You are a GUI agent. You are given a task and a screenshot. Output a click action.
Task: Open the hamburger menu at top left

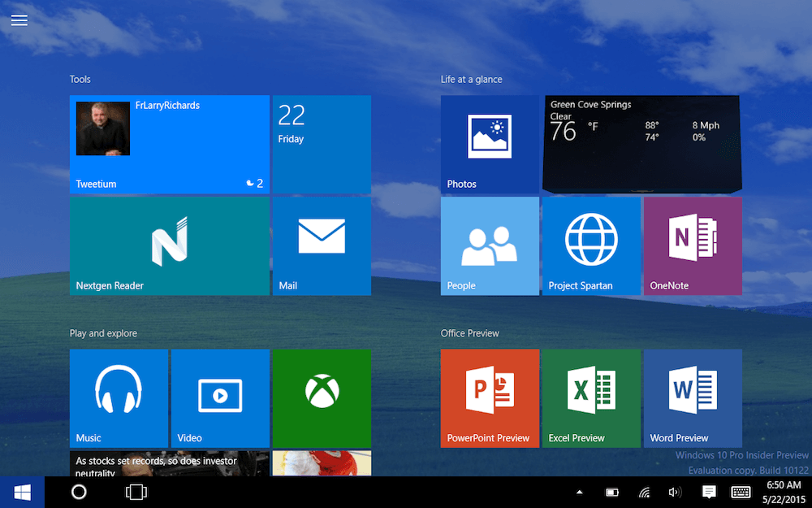point(19,20)
